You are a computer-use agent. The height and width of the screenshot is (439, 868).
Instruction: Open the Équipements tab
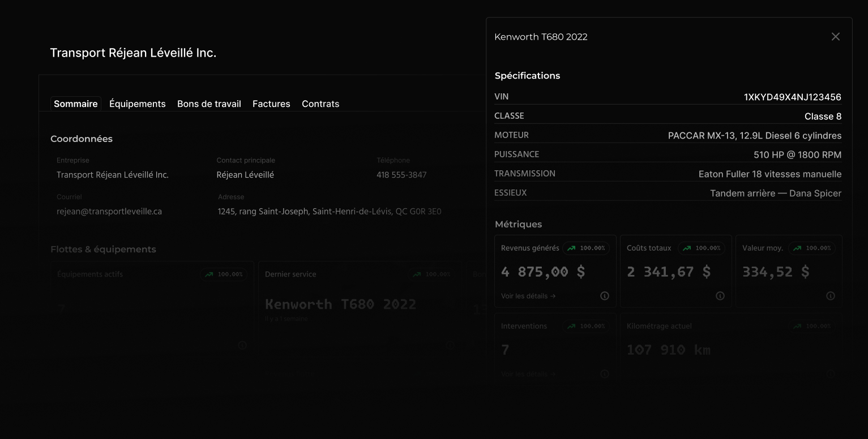pos(138,104)
